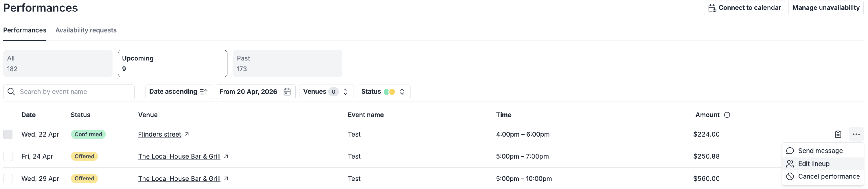The height and width of the screenshot is (189, 868).
Task: Click the calendar icon in date filter
Action: [x=287, y=92]
